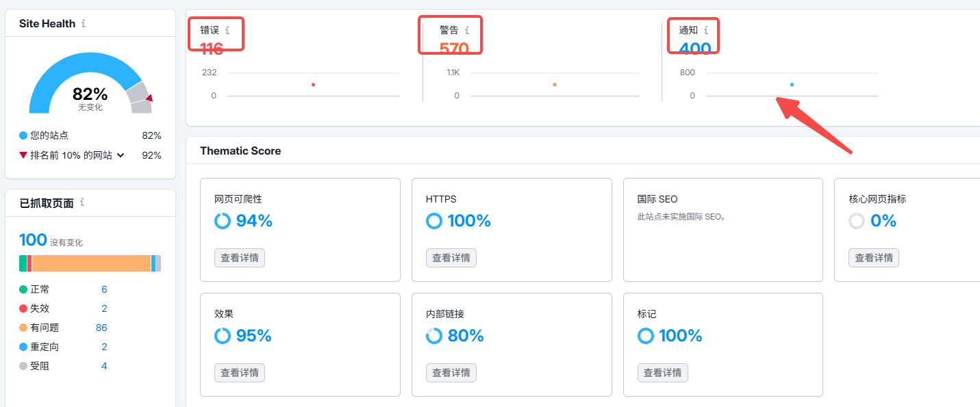Click the 网页可爬性 progress ring
Viewport: 980px width, 407px height.
click(x=224, y=220)
